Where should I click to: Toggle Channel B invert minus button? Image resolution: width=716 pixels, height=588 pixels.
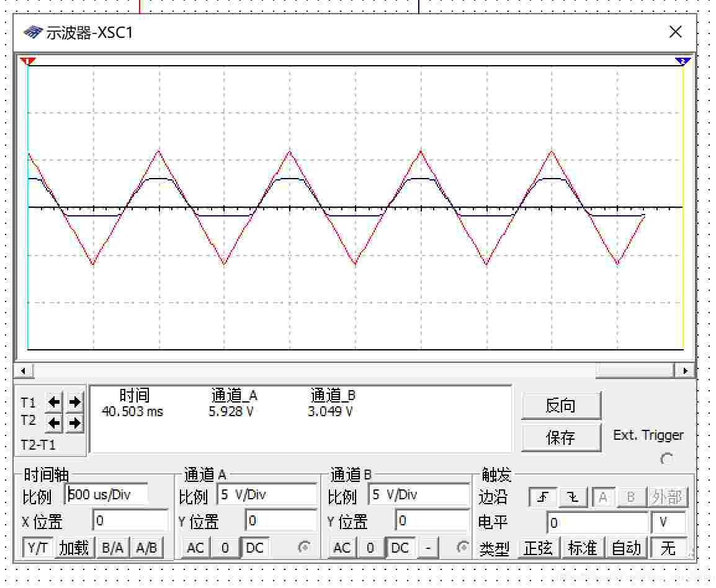pyautogui.click(x=428, y=547)
